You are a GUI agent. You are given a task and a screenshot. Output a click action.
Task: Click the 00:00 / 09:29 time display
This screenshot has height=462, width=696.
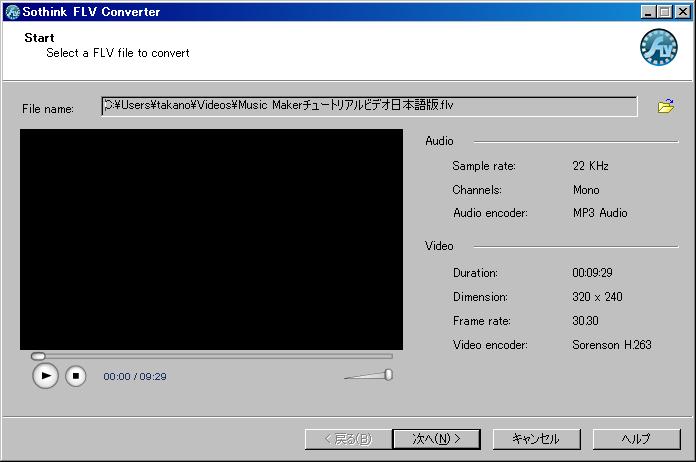click(x=135, y=376)
